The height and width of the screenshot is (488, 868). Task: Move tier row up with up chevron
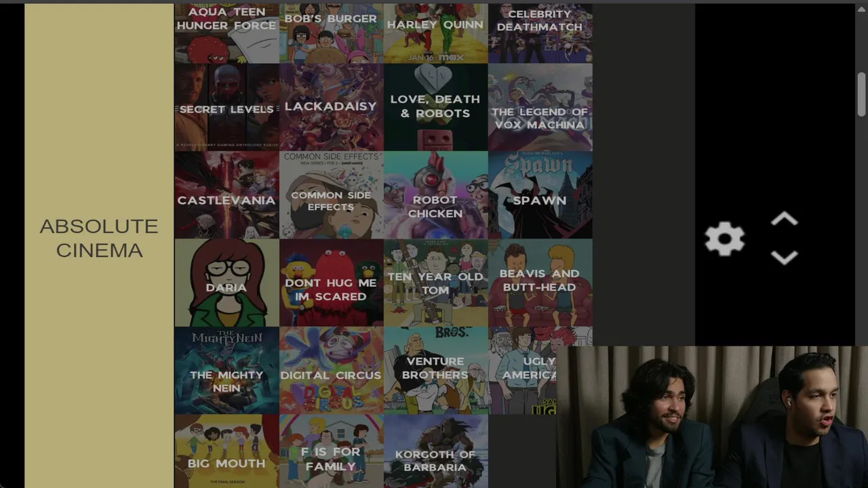(x=784, y=220)
